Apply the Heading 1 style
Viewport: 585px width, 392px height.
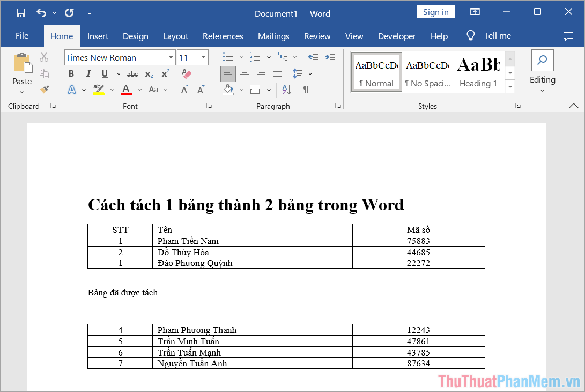[x=478, y=71]
